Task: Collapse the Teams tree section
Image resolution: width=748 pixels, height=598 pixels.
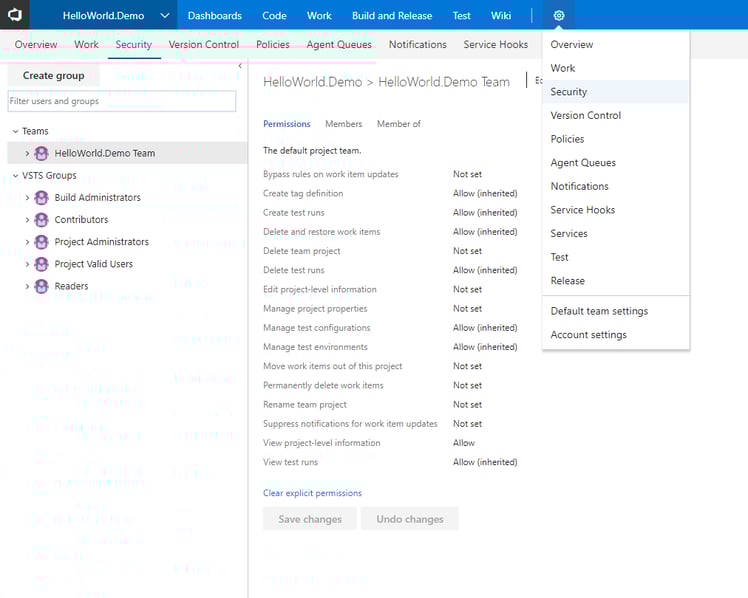Action: click(x=15, y=131)
